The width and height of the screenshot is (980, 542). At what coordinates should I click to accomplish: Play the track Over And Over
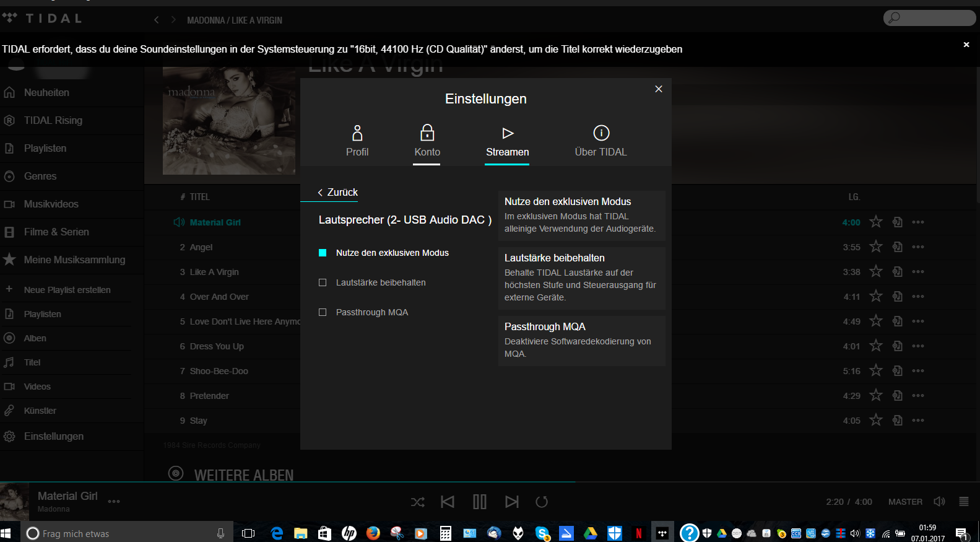219,297
